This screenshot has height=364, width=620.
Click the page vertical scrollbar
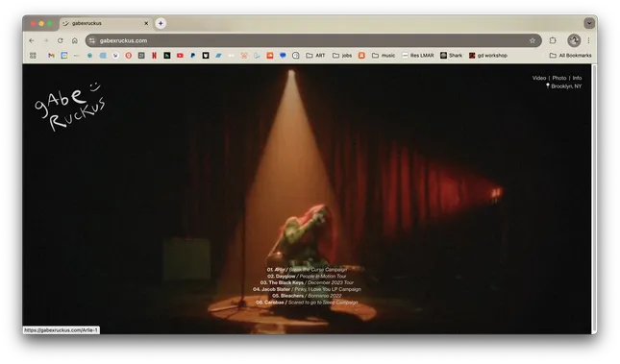coord(594,199)
